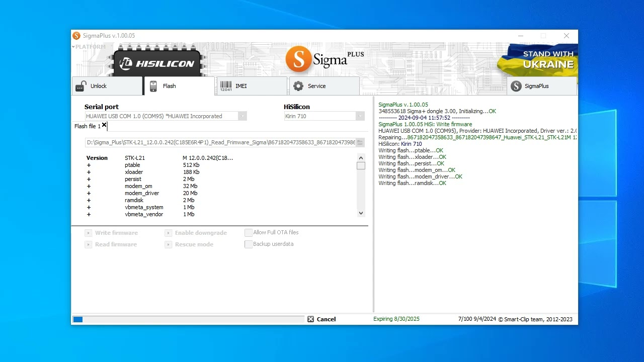Viewport: 644px width, 362px height.
Task: Click the Smart-Clip team copyright text
Action: click(535, 319)
